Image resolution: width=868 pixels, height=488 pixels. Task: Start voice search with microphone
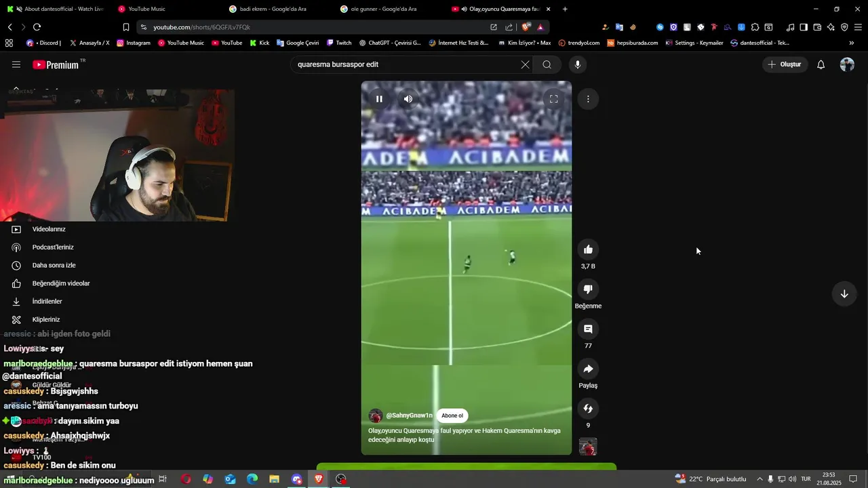point(578,64)
